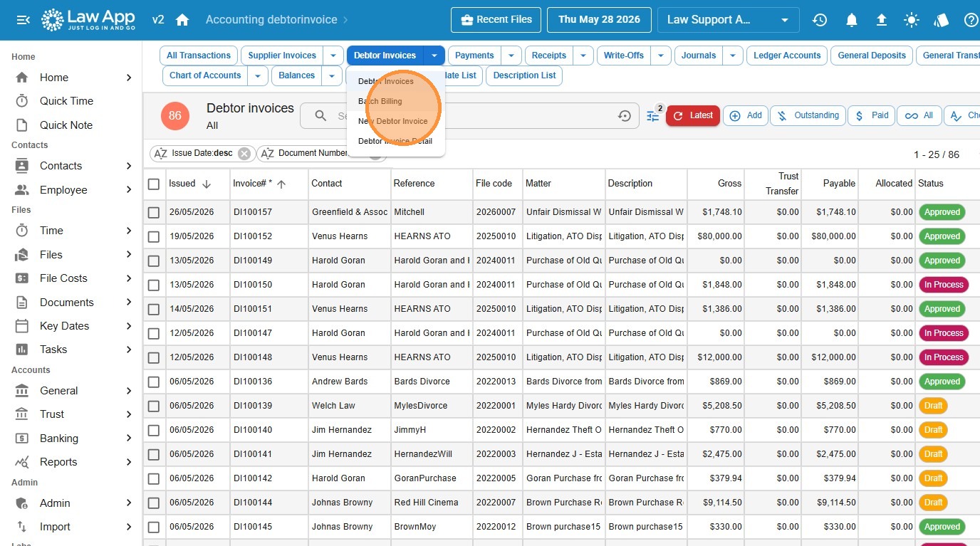980x546 pixels.
Task: Click the $80,000.00 gross amount cell
Action: 716,236
